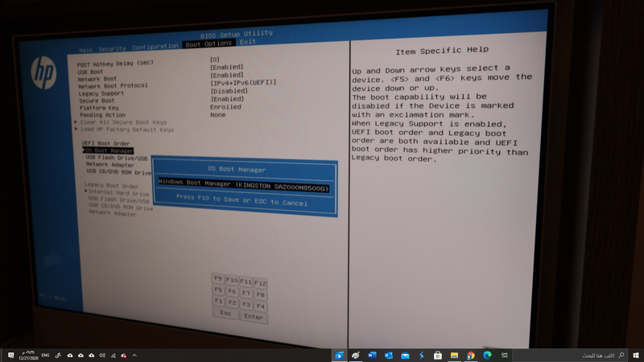Toggle the USB Boot [Enabled] value
The width and height of the screenshot is (644, 362).
[x=227, y=67]
